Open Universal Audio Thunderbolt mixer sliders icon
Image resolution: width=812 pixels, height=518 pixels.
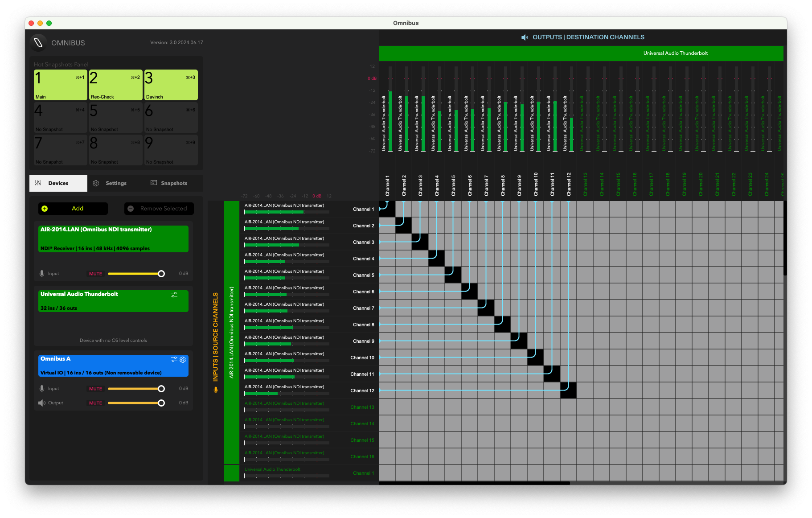click(x=174, y=295)
